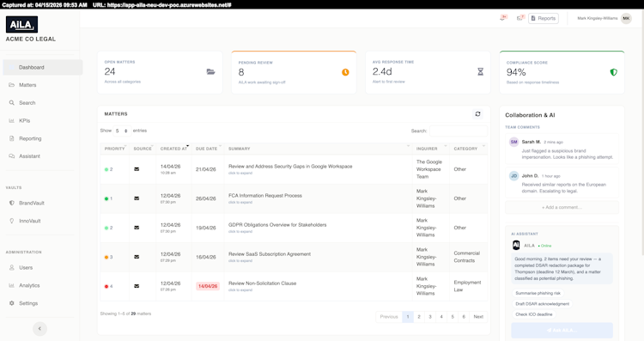The width and height of the screenshot is (644, 341).
Task: Sort by the Inquirer column
Action: tap(431, 149)
